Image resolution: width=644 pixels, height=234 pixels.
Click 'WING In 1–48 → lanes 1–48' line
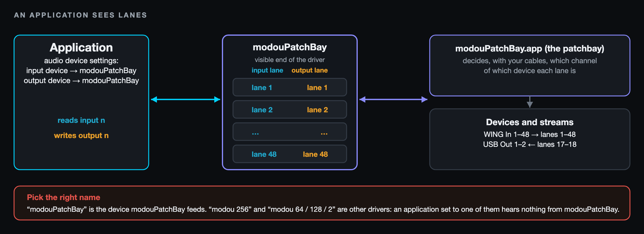(x=530, y=134)
